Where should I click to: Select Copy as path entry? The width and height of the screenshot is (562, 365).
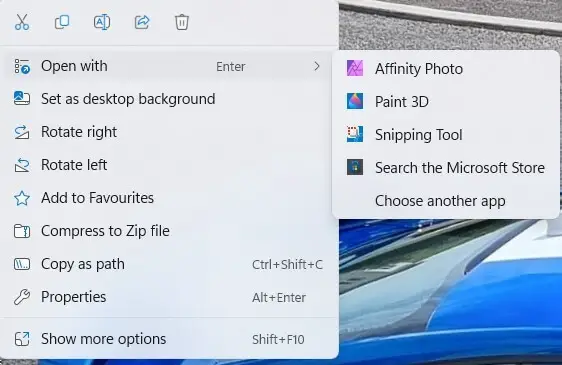tap(167, 264)
